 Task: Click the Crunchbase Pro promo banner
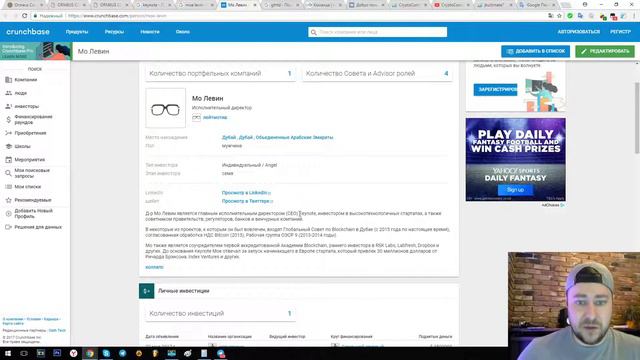(36, 51)
